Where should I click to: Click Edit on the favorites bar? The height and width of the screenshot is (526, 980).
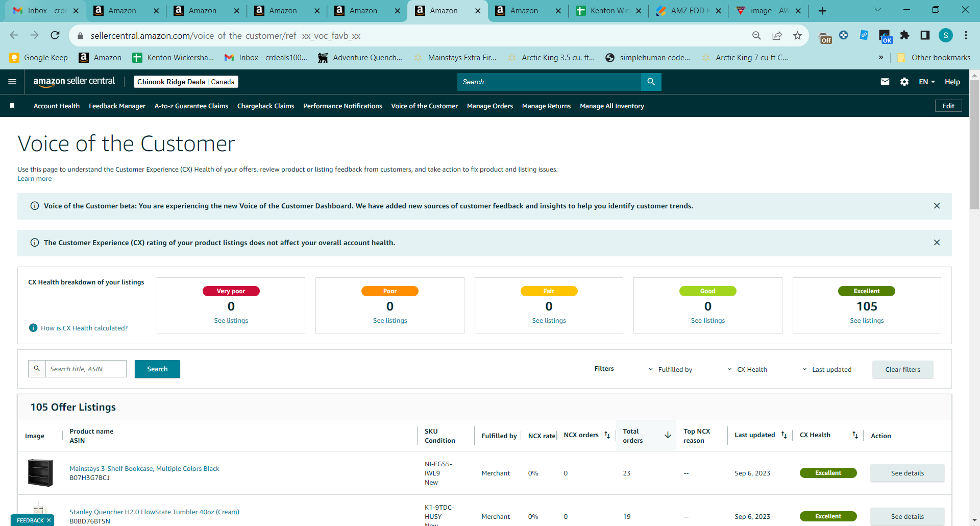pyautogui.click(x=948, y=106)
